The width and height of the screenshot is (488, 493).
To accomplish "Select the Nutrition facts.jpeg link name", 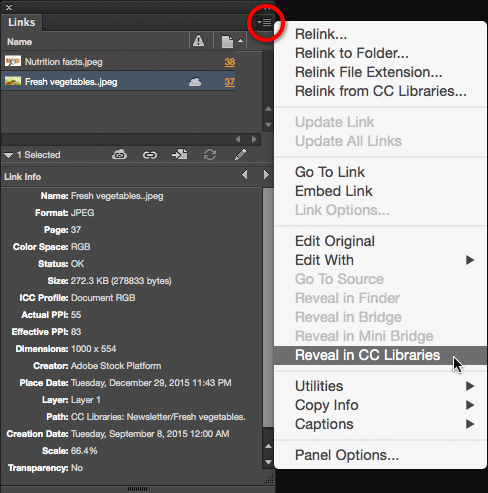I will pos(64,62).
